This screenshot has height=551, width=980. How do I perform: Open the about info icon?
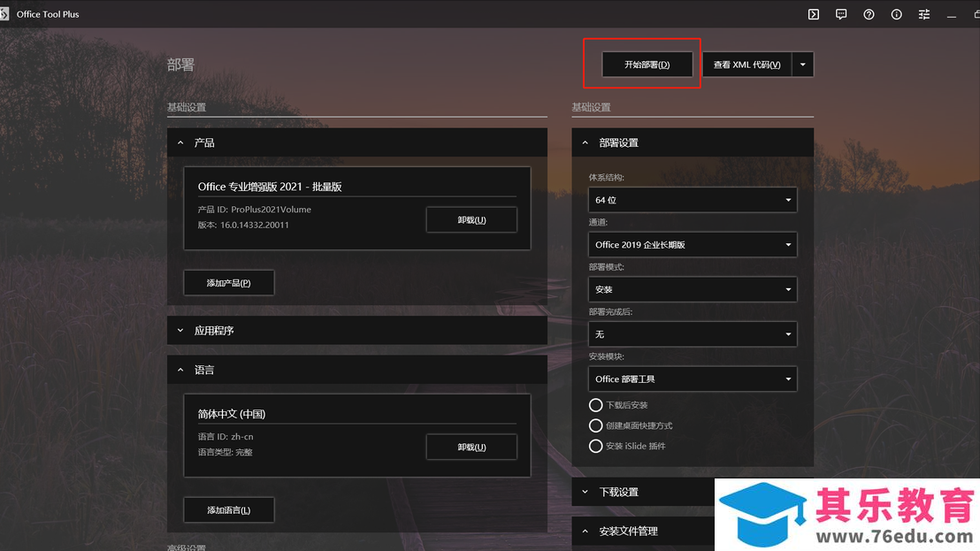[896, 14]
